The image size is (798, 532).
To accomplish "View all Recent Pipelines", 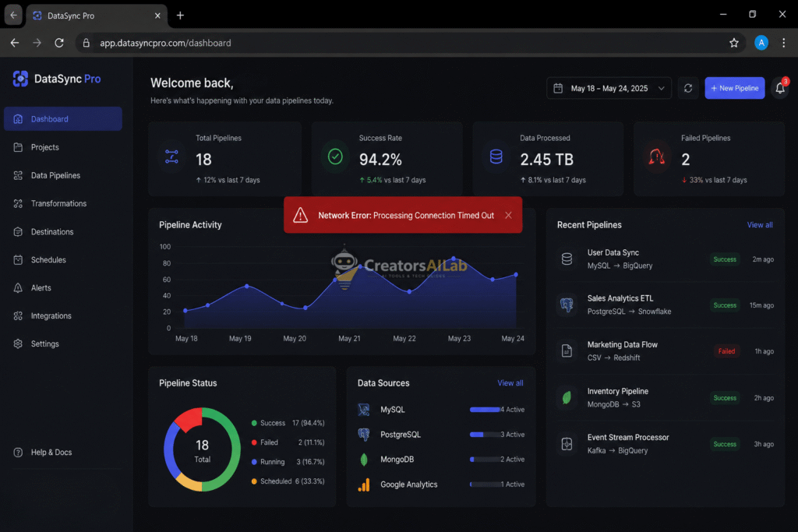I will coord(759,225).
